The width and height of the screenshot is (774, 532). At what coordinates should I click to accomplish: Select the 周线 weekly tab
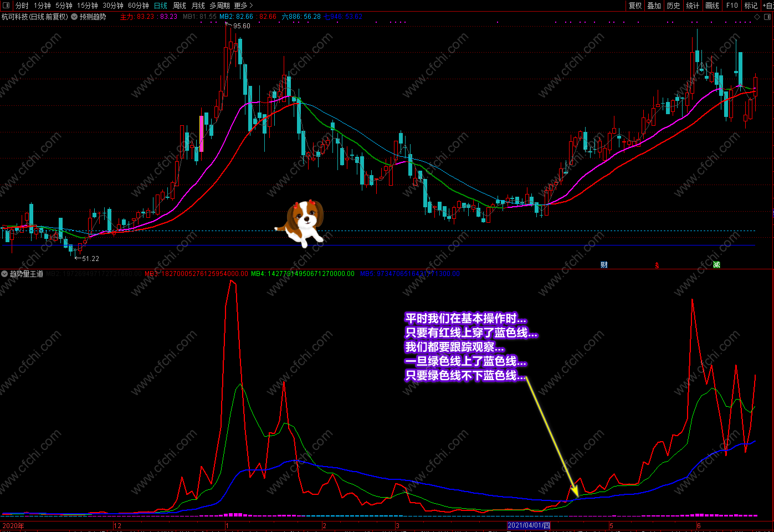point(180,6)
